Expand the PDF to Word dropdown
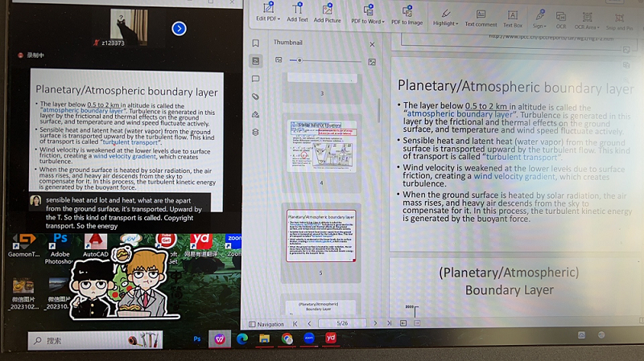This screenshot has width=644, height=361. [x=368, y=14]
